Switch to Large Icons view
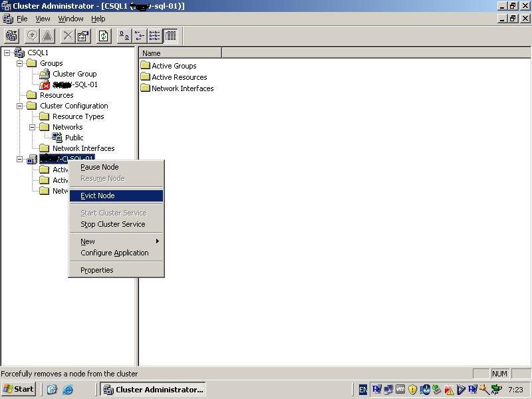This screenshot has width=532, height=399. coord(124,36)
